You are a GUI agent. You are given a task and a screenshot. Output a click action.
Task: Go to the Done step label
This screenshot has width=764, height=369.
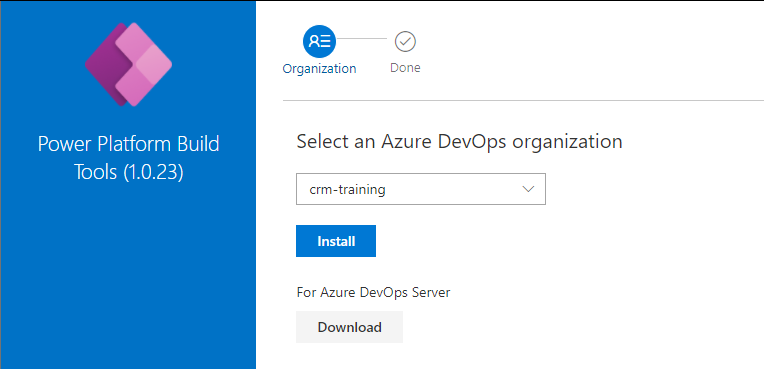coord(405,68)
